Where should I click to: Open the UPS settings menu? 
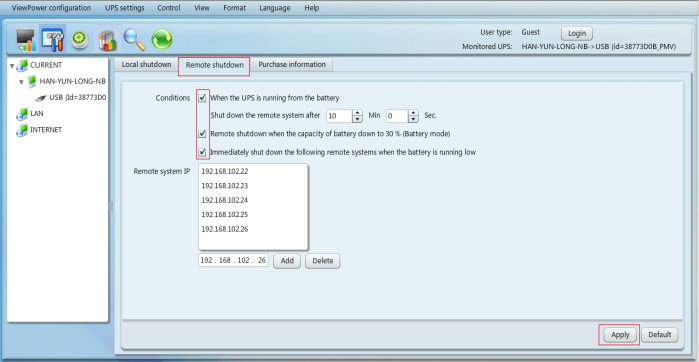click(124, 8)
